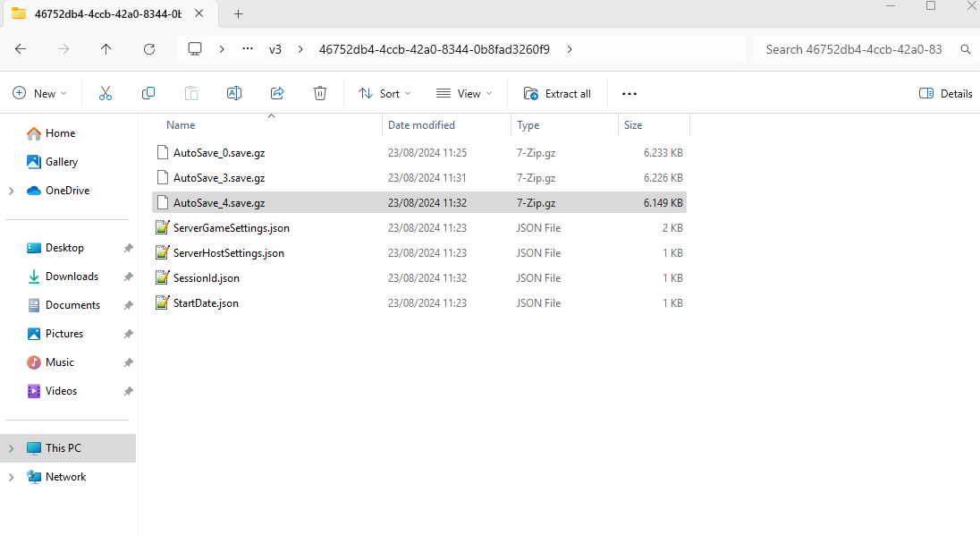Sort by the Size column header
This screenshot has height=536, width=980.
[633, 125]
